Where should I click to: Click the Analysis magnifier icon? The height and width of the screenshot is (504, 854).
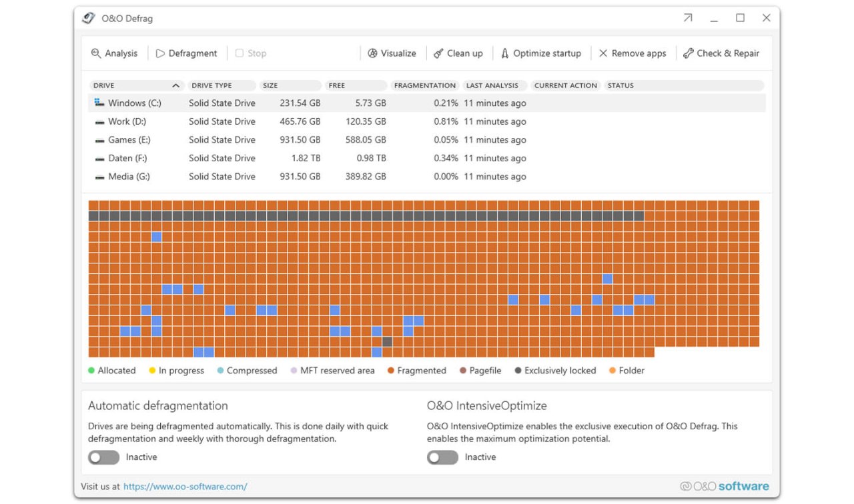[x=96, y=53]
